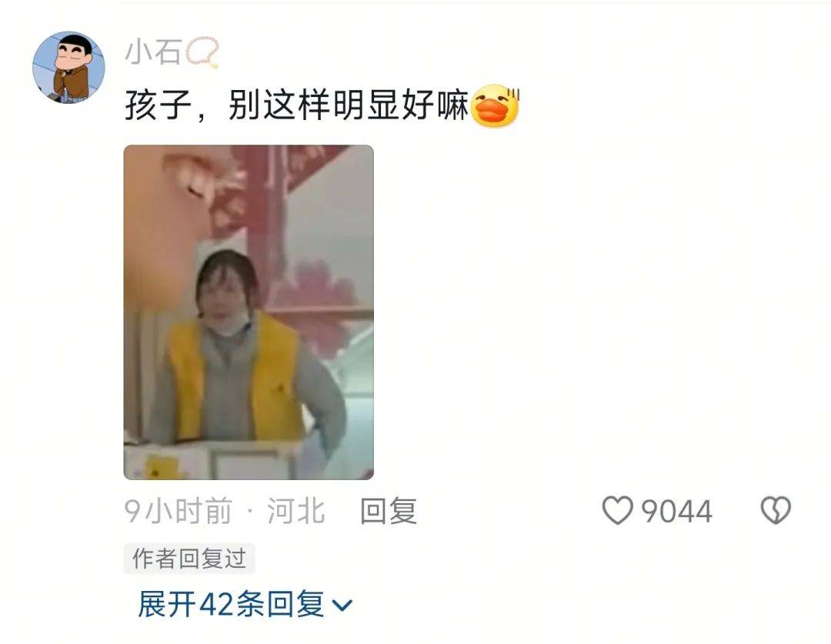The width and height of the screenshot is (831, 644).
Task: Select the comment text 孩子，别这样明显好嘛
Action: coord(297,105)
